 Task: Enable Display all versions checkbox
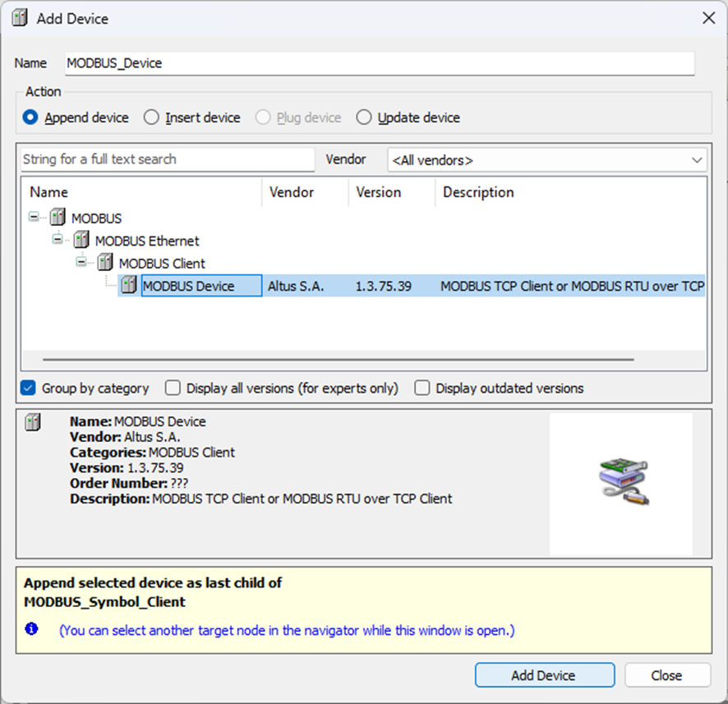(173, 388)
